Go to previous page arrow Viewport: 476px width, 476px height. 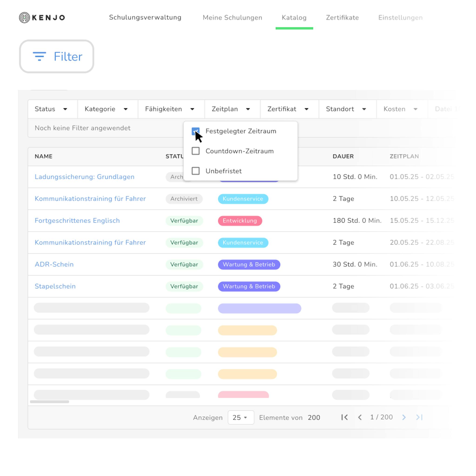pyautogui.click(x=360, y=417)
